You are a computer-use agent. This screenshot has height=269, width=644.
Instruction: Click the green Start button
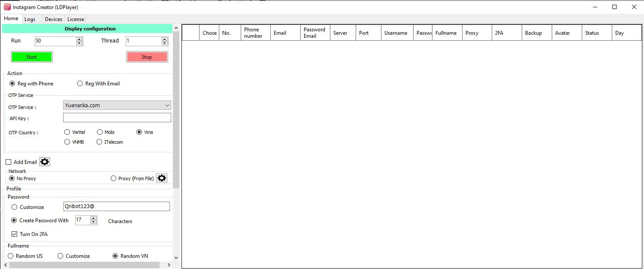click(x=31, y=57)
